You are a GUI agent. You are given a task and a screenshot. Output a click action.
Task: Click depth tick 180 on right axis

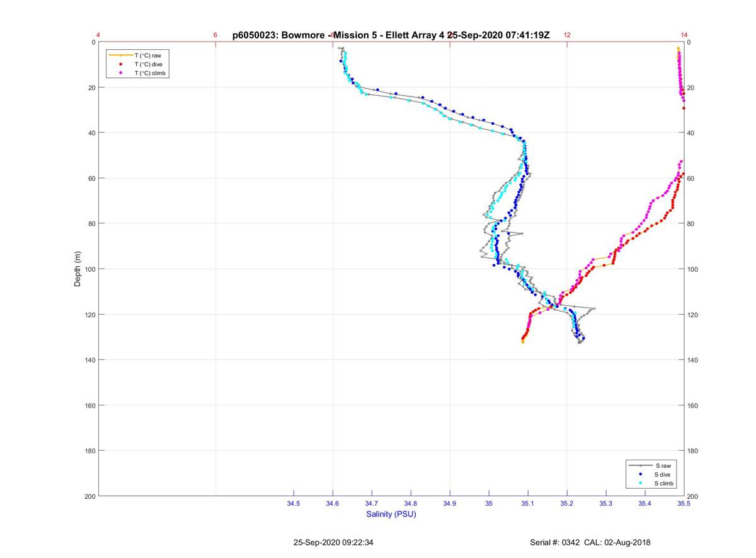pos(693,451)
